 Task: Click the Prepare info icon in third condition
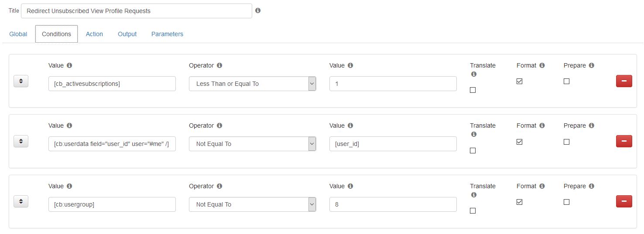tap(592, 186)
